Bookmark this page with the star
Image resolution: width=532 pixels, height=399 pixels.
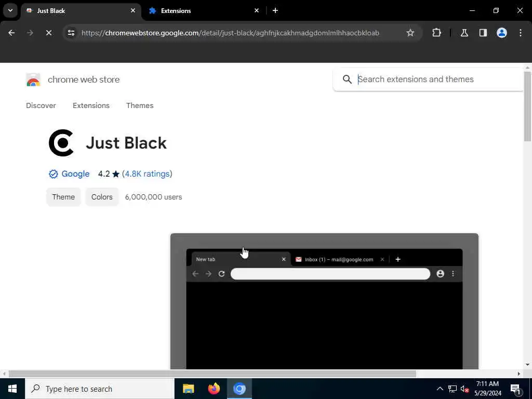click(410, 33)
